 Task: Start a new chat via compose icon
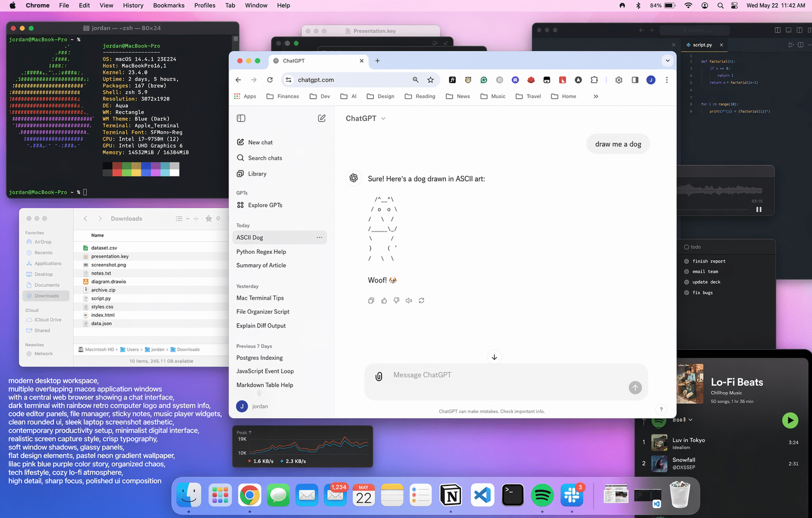[x=322, y=118]
